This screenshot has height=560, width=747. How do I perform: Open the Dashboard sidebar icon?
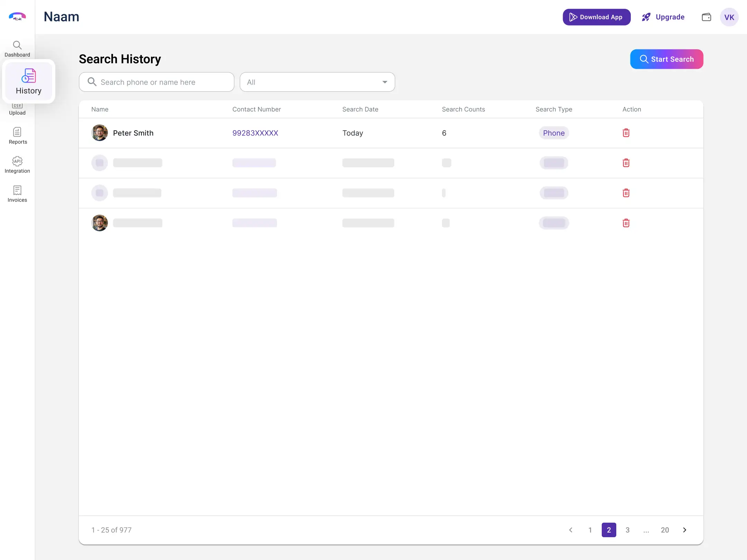tap(17, 49)
